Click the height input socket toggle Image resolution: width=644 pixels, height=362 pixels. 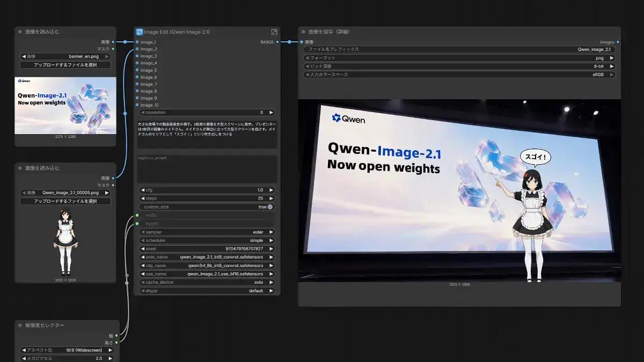click(137, 223)
